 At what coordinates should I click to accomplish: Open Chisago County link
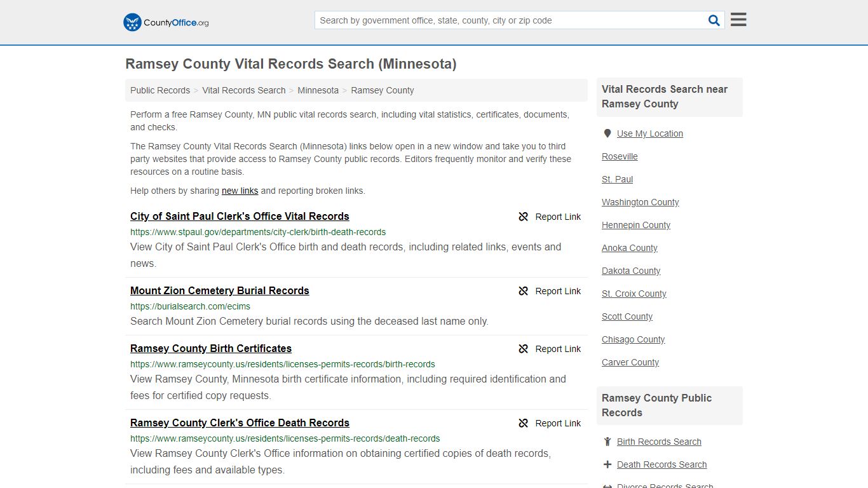(633, 339)
